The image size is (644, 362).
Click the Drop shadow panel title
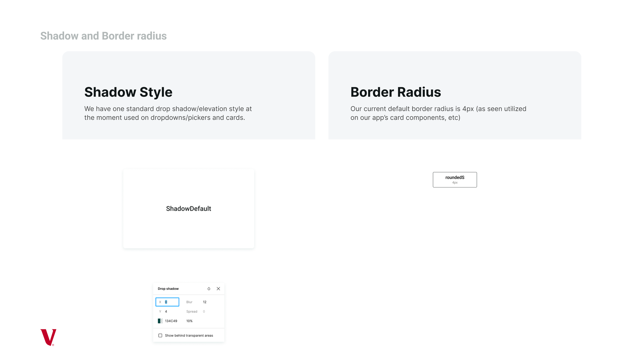(168, 289)
